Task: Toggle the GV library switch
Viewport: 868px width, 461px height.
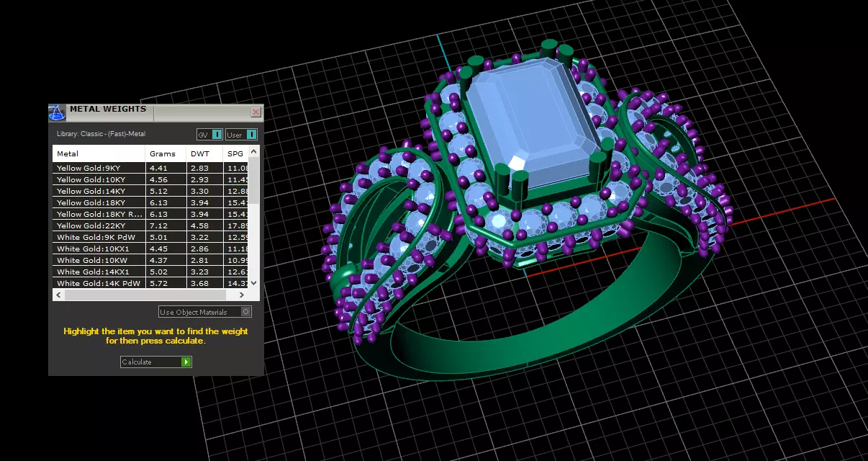Action: [209, 134]
